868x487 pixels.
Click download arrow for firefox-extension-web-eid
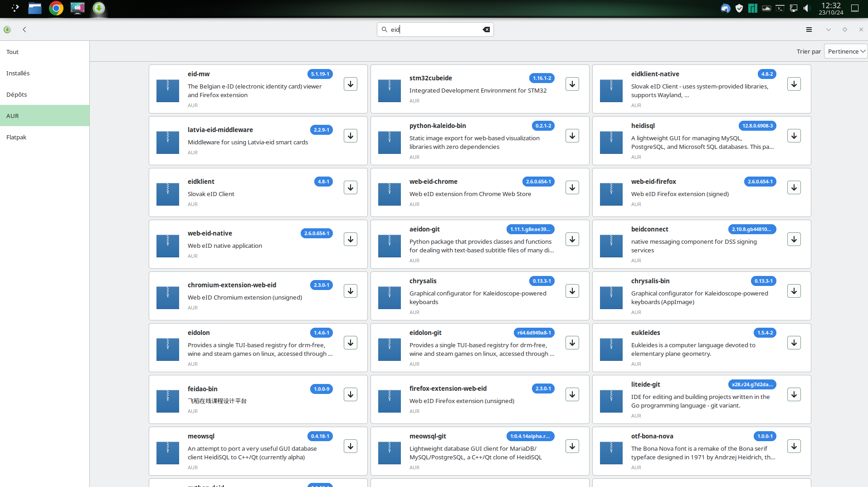click(x=572, y=394)
